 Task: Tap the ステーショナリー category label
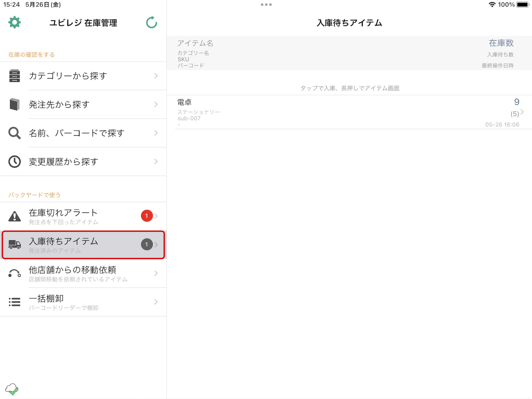[x=199, y=112]
